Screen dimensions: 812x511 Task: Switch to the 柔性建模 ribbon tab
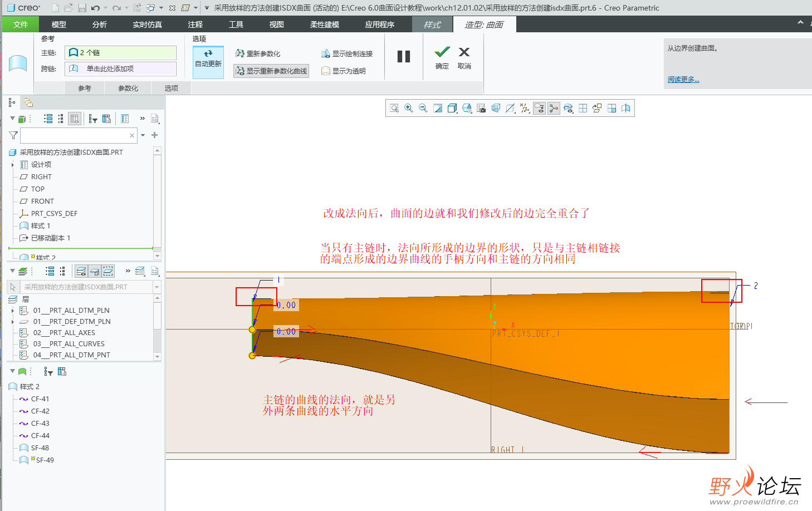tap(325, 24)
